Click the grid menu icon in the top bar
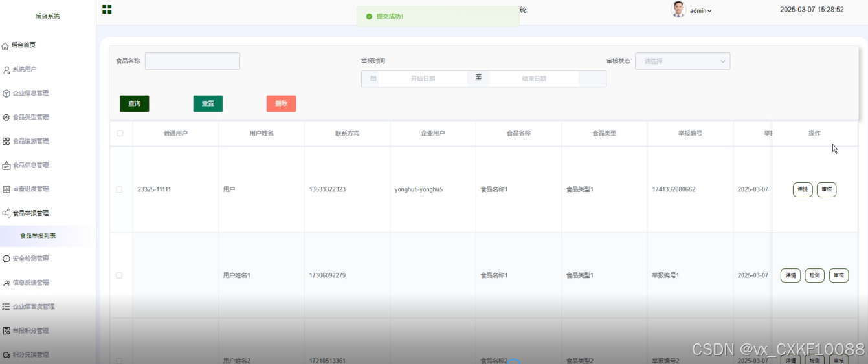The height and width of the screenshot is (364, 868). point(107,9)
